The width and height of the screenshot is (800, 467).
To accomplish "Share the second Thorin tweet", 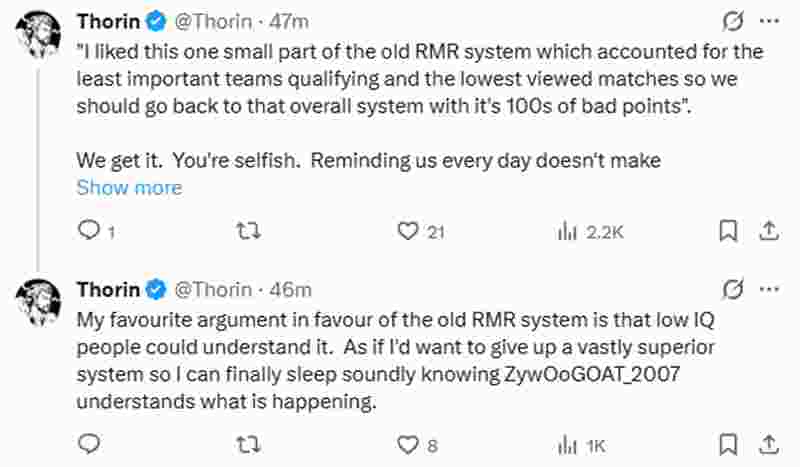I will click(x=768, y=443).
